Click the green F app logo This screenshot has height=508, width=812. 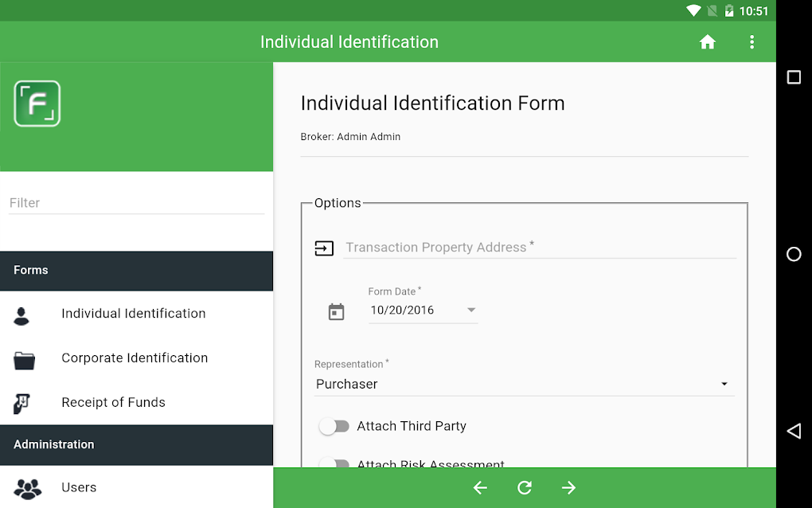coord(37,104)
